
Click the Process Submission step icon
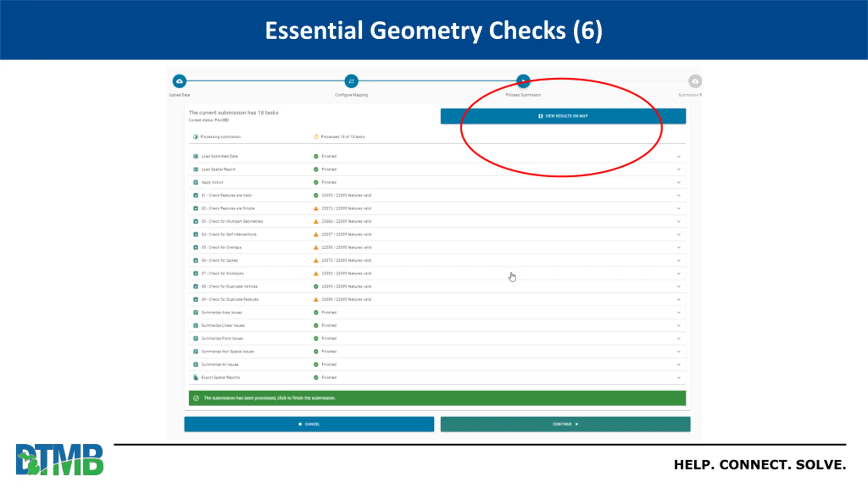click(x=523, y=81)
